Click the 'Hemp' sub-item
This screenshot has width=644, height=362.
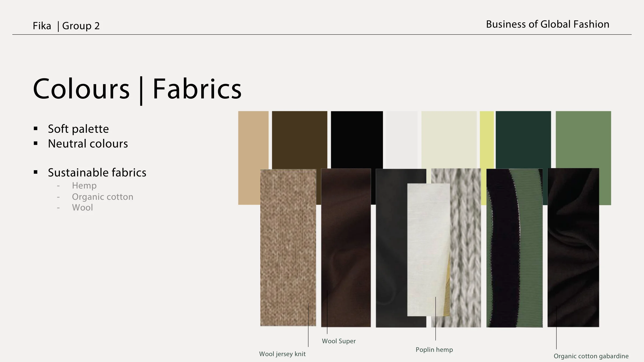[84, 186]
